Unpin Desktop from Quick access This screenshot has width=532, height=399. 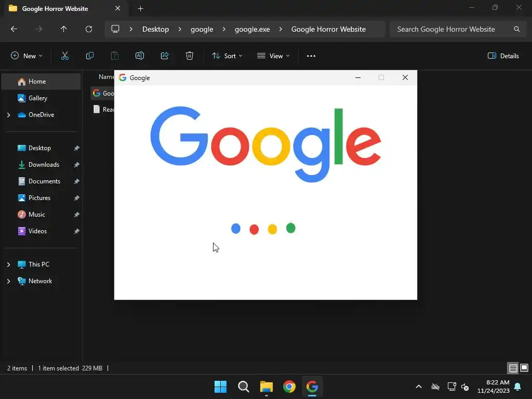point(77,148)
